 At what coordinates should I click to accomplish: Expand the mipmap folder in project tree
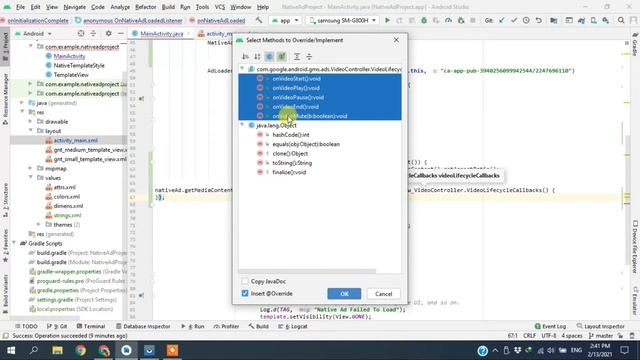(31, 168)
